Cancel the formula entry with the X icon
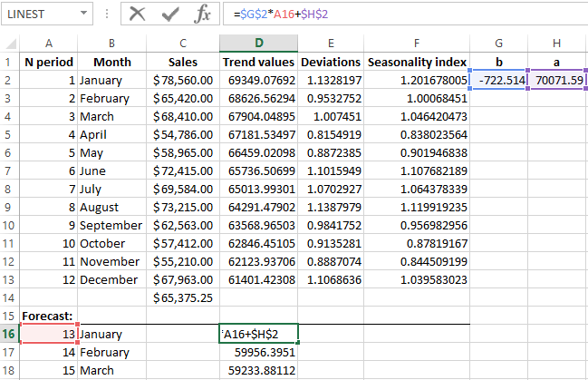The width and height of the screenshot is (588, 380). coord(137,14)
